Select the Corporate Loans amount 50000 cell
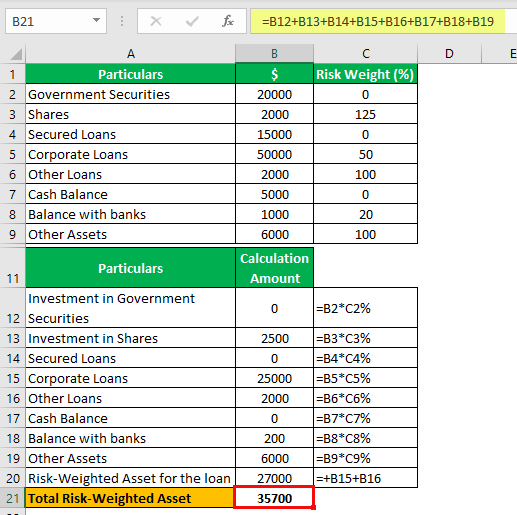 click(x=274, y=154)
